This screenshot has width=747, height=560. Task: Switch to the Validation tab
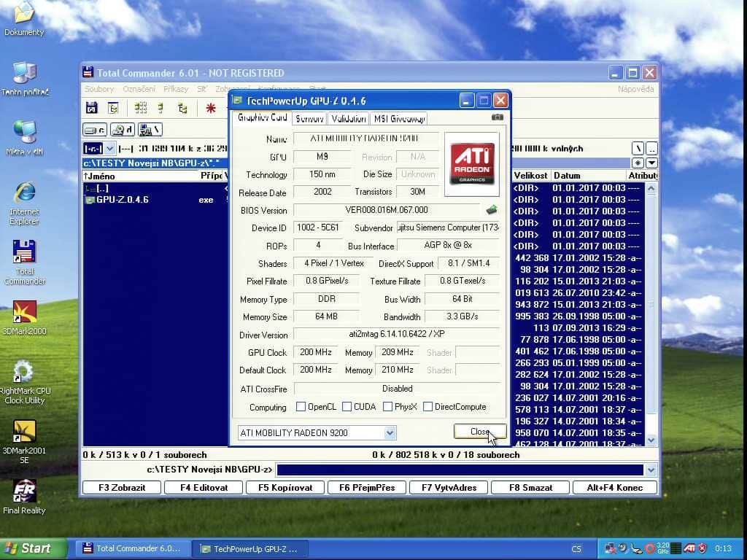(349, 119)
